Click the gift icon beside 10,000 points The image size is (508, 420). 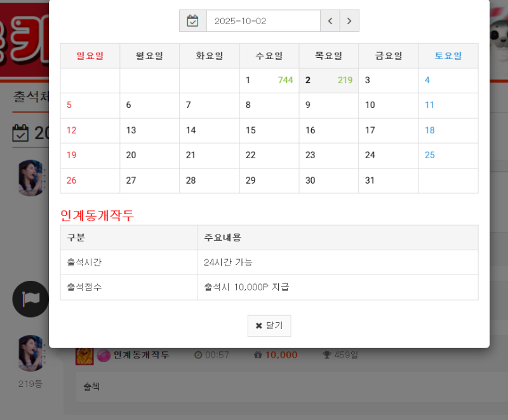[257, 355]
